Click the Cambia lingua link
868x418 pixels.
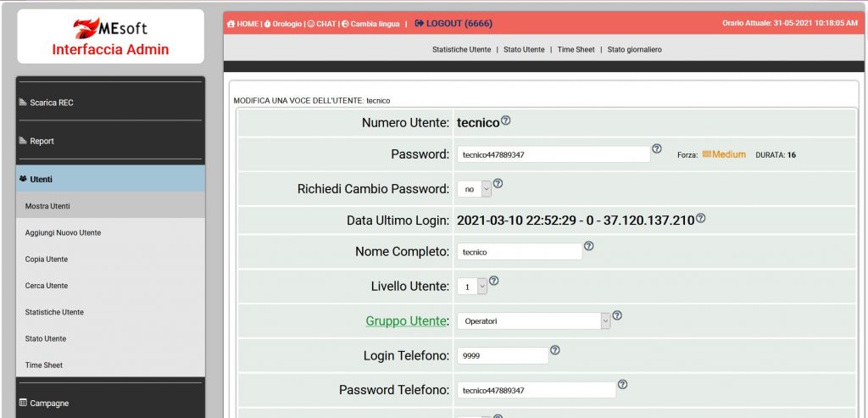(375, 24)
